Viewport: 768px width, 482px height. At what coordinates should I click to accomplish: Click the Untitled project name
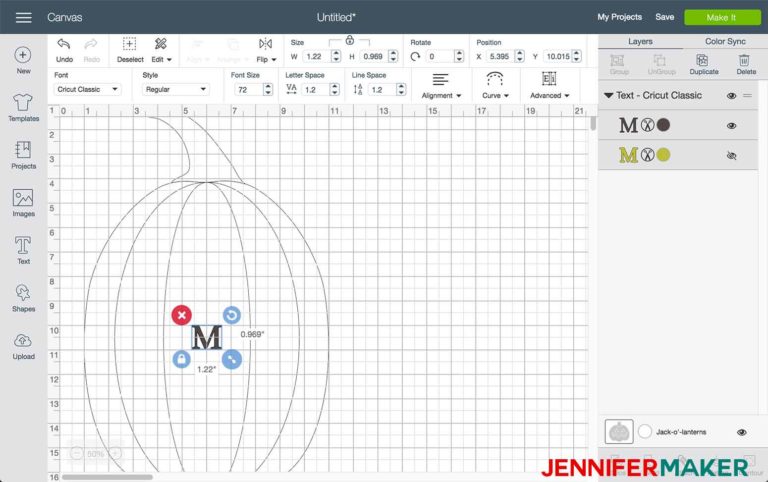pyautogui.click(x=336, y=18)
